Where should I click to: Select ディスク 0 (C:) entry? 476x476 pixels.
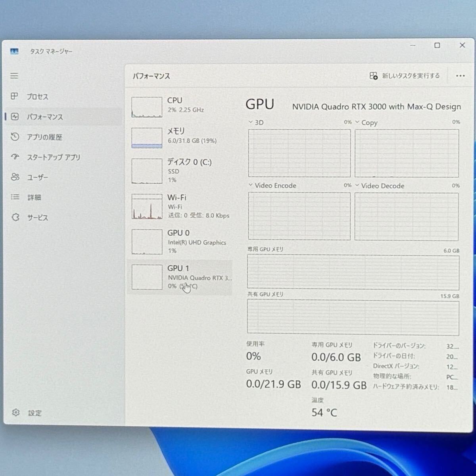coord(180,171)
